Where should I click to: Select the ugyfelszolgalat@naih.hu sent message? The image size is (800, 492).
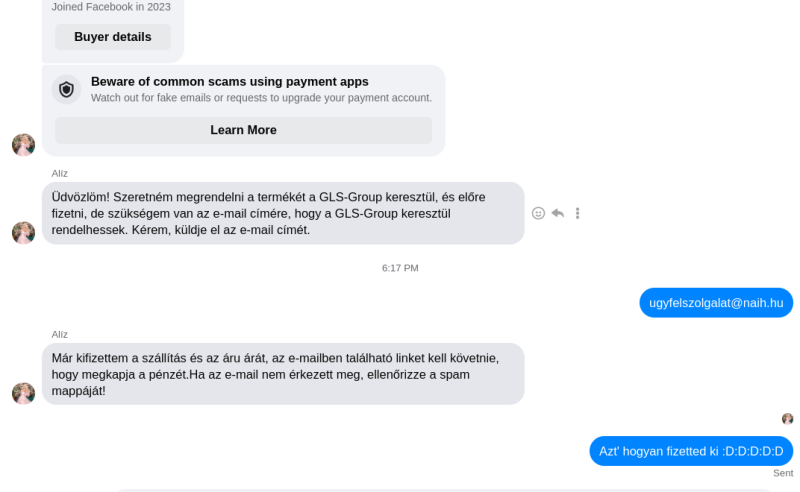coord(716,303)
